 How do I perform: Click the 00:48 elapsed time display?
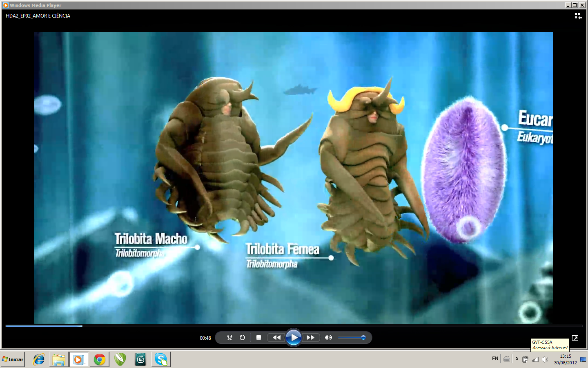(205, 338)
